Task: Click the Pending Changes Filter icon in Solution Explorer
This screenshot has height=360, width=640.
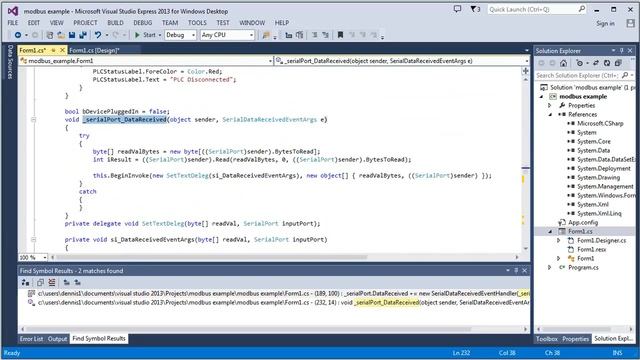Action: (x=579, y=63)
